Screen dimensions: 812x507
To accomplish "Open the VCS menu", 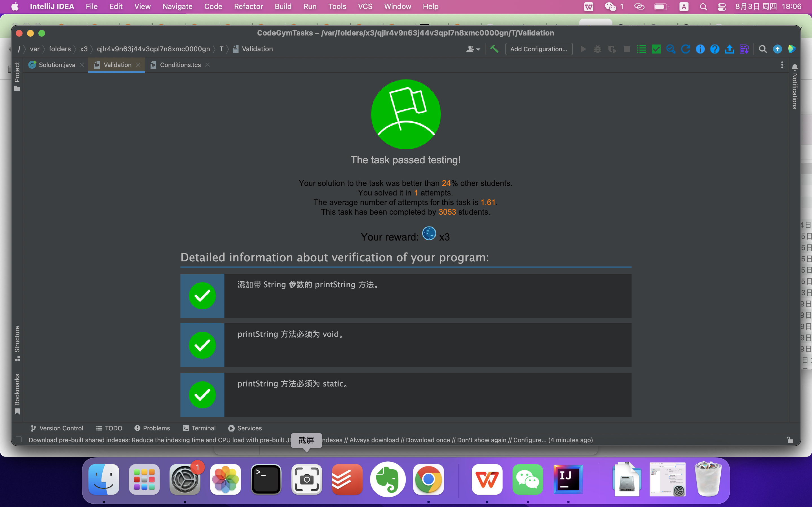I will pos(365,6).
